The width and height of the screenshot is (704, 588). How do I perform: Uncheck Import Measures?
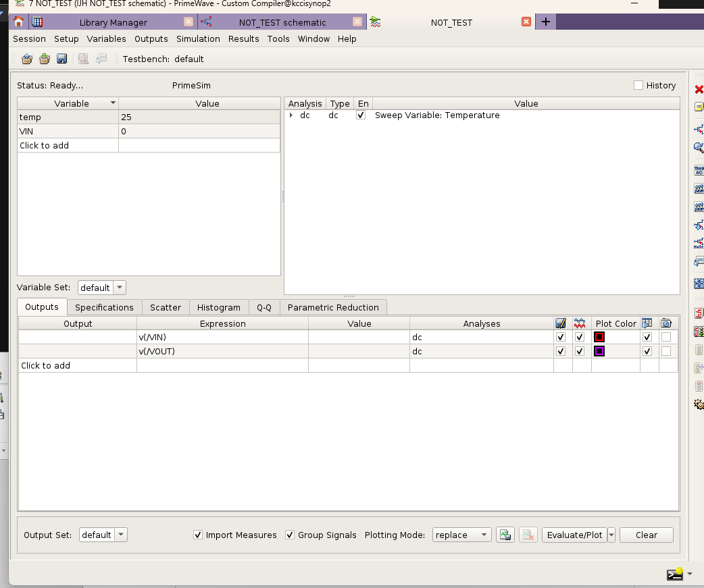point(197,535)
